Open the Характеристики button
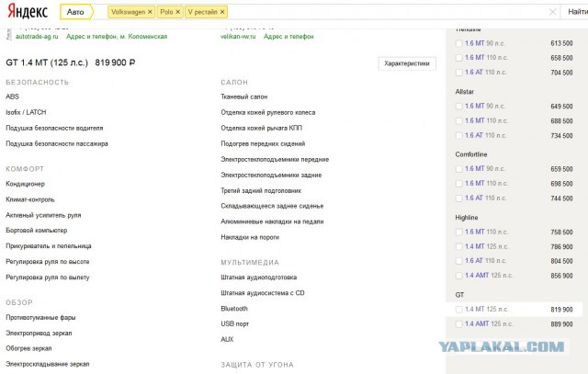This screenshot has width=588, height=374. (x=407, y=63)
